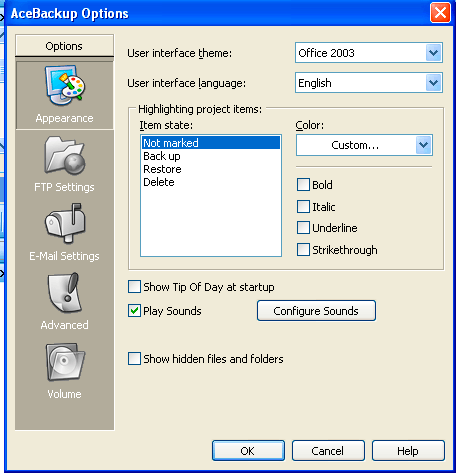
Task: Select the Options header tab
Action: coord(64,46)
